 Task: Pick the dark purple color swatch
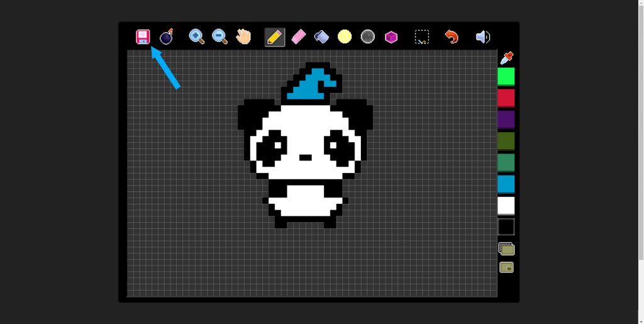tap(506, 120)
